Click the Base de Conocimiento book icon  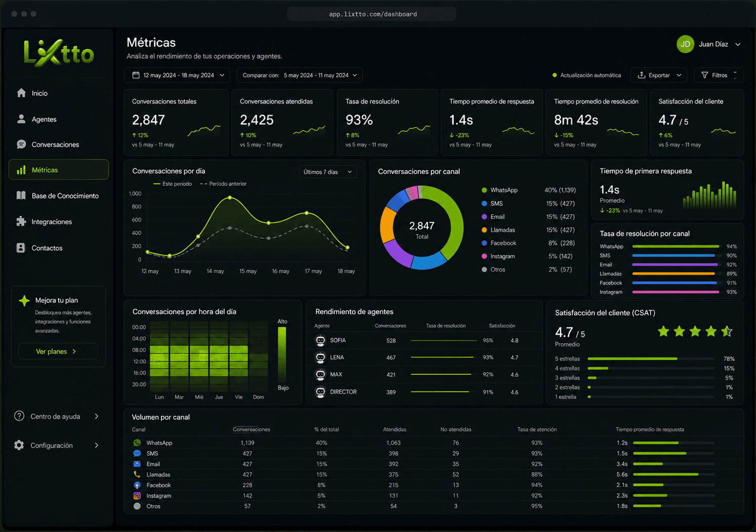coord(21,196)
